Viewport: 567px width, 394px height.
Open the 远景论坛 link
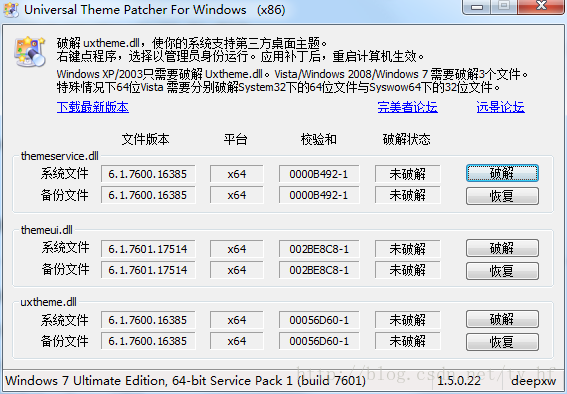coord(500,107)
